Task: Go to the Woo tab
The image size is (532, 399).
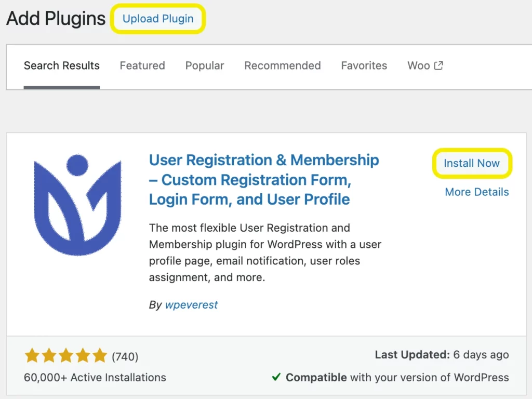Action: click(x=425, y=65)
